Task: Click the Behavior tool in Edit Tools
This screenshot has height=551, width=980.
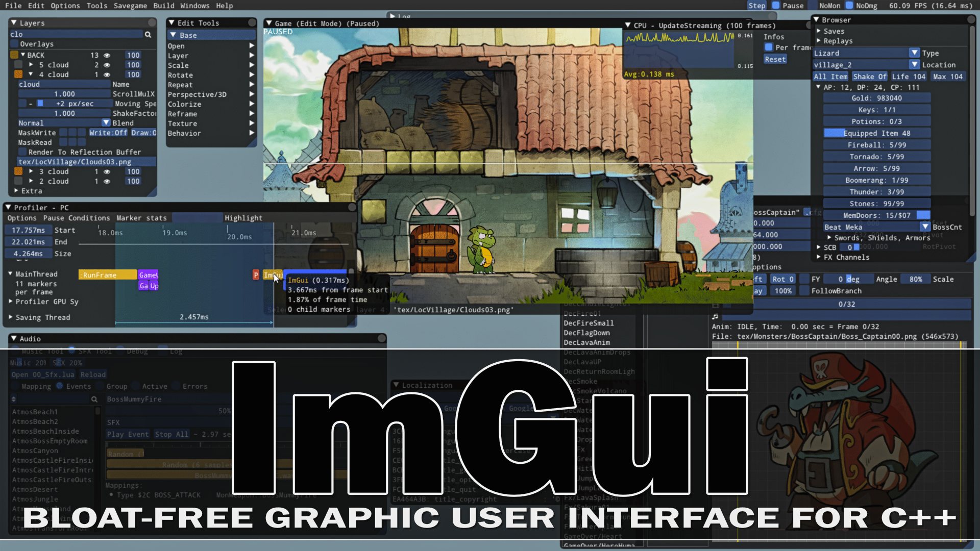Action: (184, 133)
